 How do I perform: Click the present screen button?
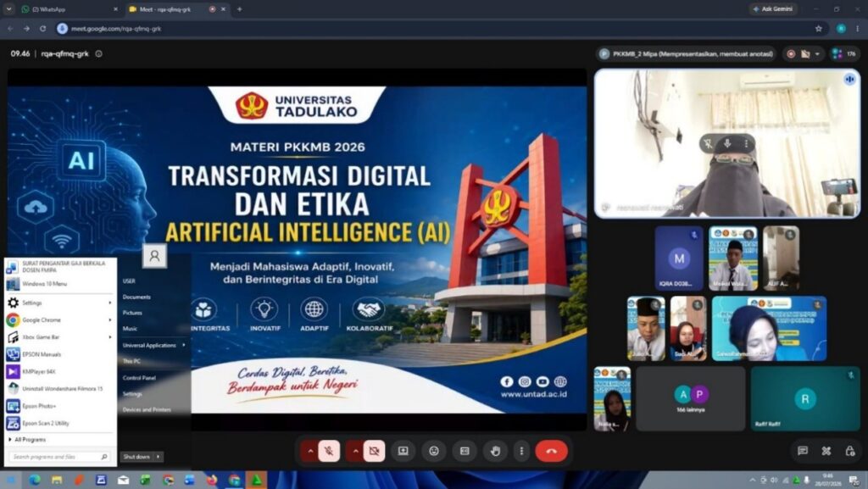pyautogui.click(x=403, y=451)
